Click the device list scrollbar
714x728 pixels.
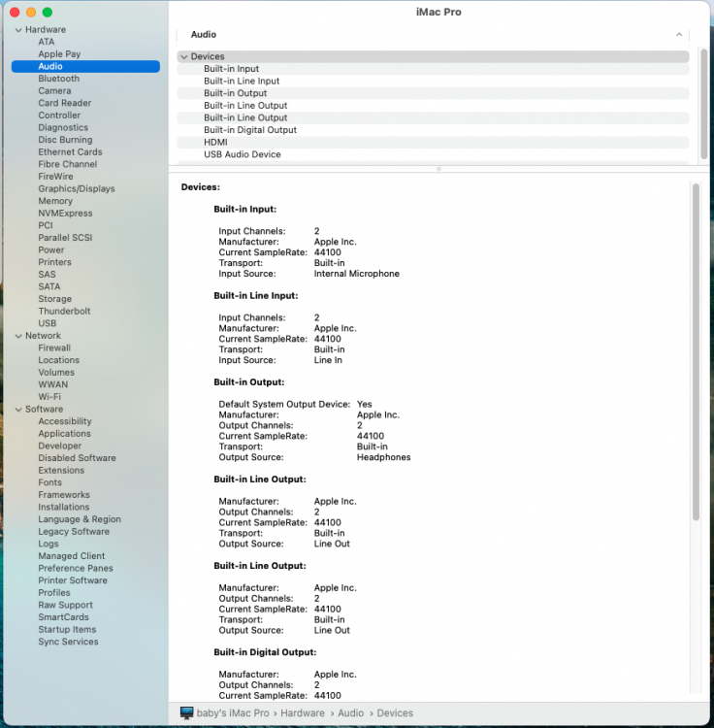(x=703, y=104)
